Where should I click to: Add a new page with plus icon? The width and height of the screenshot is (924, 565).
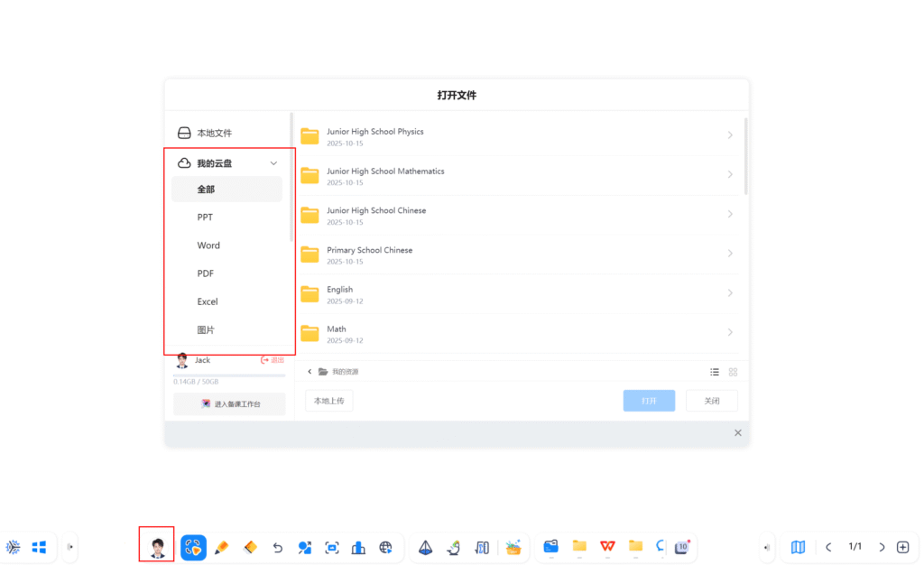click(902, 547)
